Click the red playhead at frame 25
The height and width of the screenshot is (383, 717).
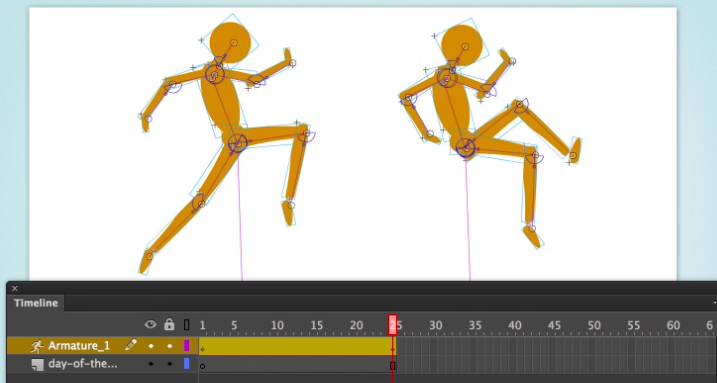click(392, 324)
